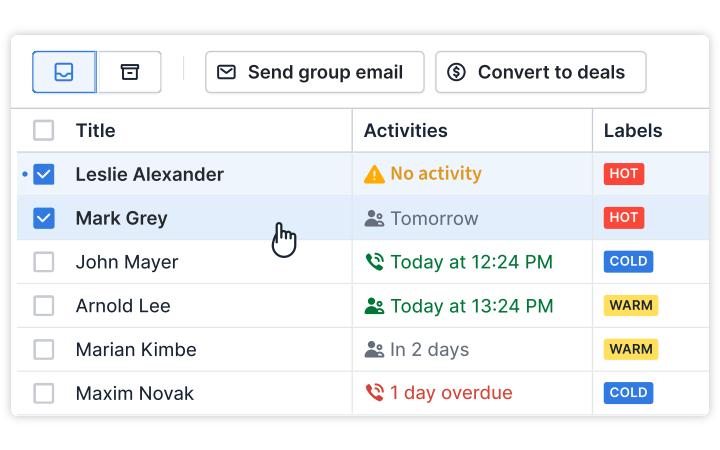Image resolution: width=720 pixels, height=450 pixels.
Task: Click the Send group email button
Action: [315, 72]
